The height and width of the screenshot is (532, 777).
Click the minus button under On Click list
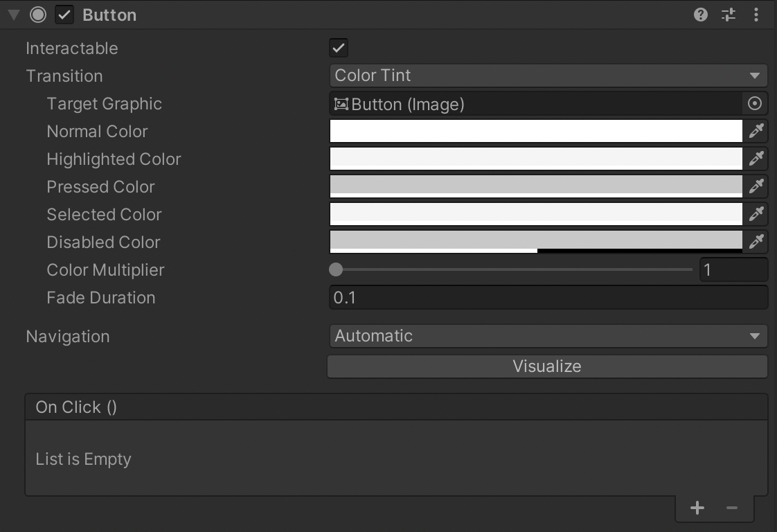click(x=732, y=508)
